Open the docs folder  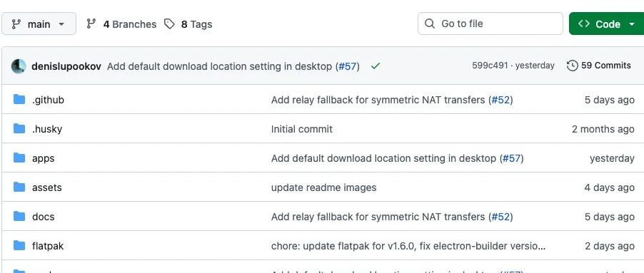pyautogui.click(x=43, y=217)
